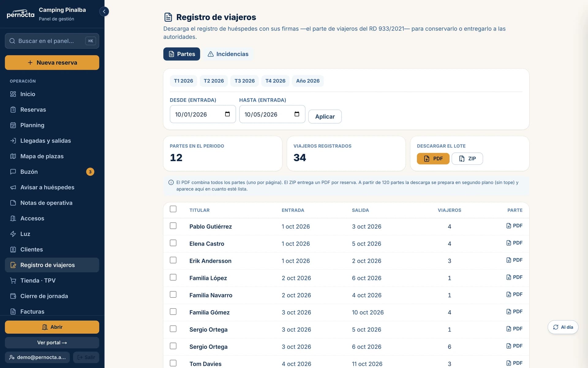Click the info icon beside the PDF note
This screenshot has height=368, width=588.
click(x=171, y=182)
